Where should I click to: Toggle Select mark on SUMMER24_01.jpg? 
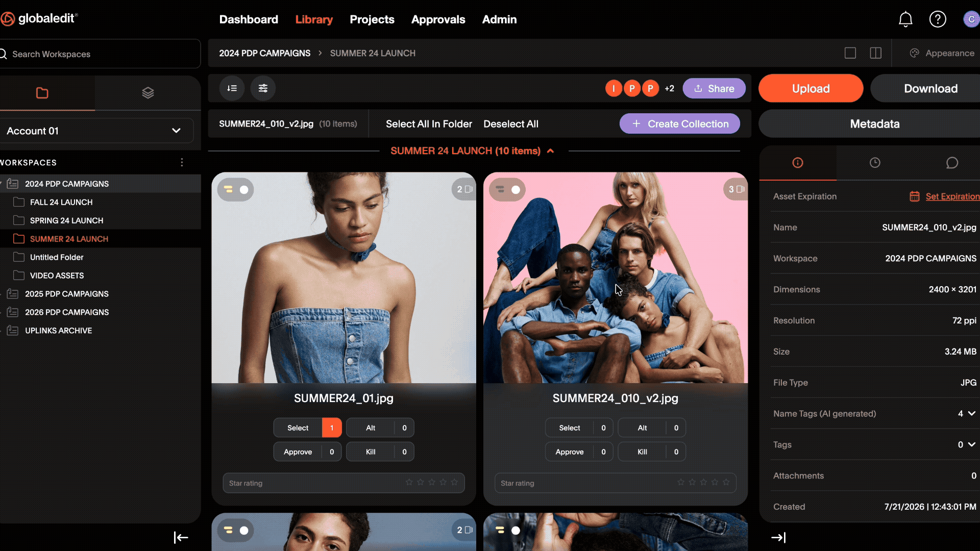pos(307,428)
